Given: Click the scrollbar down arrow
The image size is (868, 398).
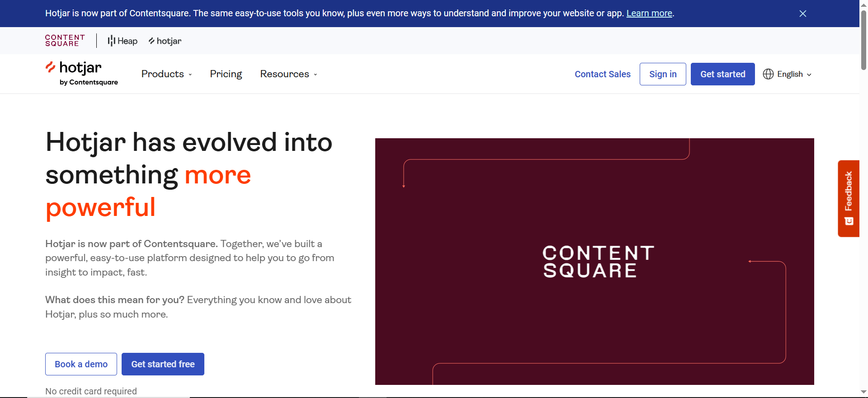Looking at the screenshot, I should point(863,392).
